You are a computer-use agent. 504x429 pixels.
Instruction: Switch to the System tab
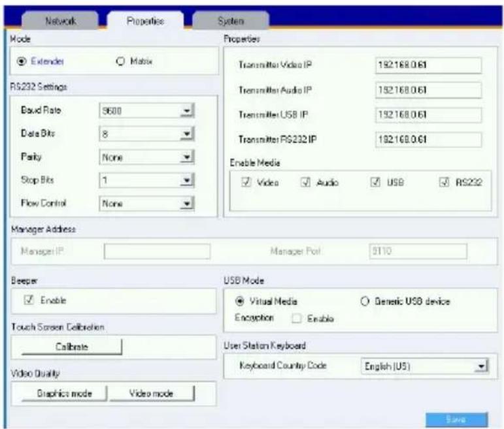pyautogui.click(x=231, y=21)
